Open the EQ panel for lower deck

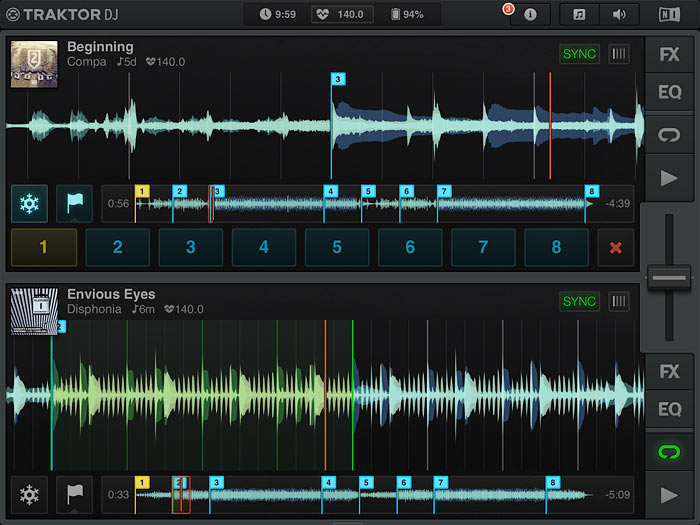pos(669,410)
